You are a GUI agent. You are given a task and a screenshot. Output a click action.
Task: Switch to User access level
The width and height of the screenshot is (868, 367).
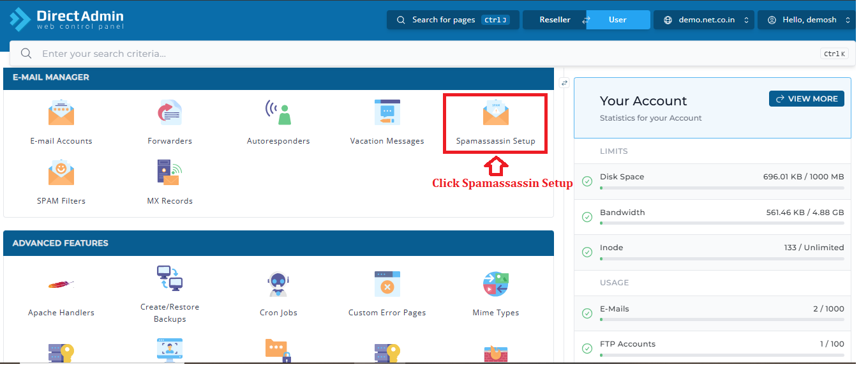click(618, 20)
